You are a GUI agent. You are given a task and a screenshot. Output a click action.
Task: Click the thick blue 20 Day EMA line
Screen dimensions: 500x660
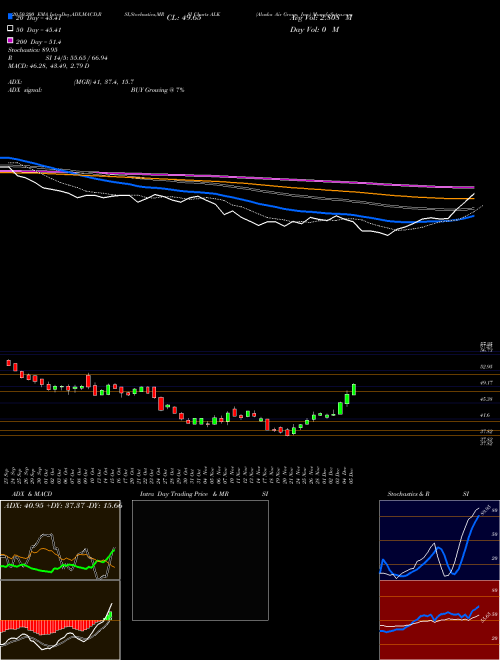[x=237, y=197]
